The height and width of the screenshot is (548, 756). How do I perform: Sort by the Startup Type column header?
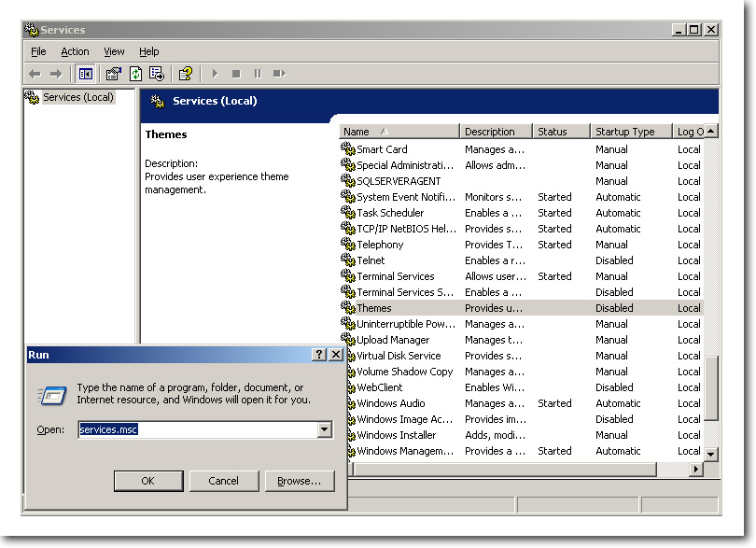pos(632,132)
